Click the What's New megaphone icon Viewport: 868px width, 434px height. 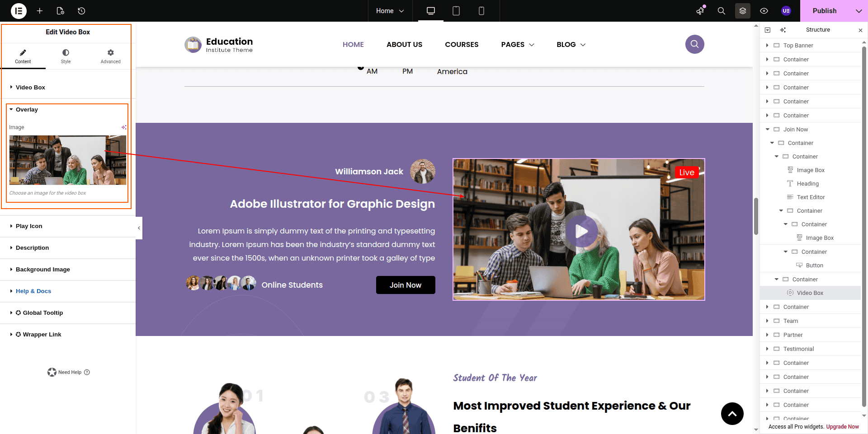700,11
